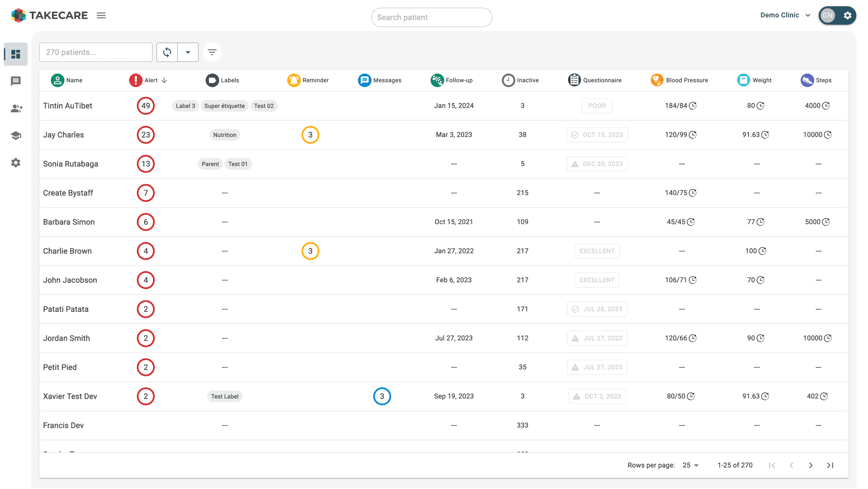Sort by Steps column
Viewport: 868px width, 489px height.
pyautogui.click(x=816, y=81)
